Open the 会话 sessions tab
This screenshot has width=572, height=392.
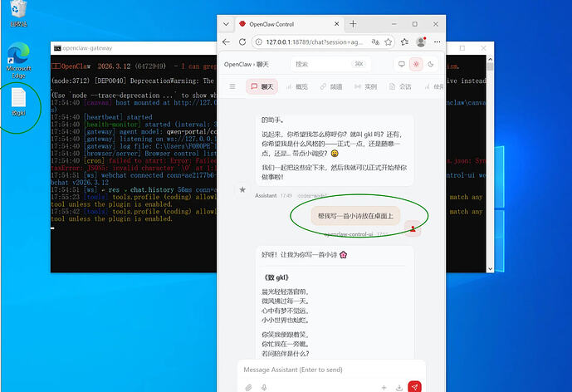tap(400, 86)
